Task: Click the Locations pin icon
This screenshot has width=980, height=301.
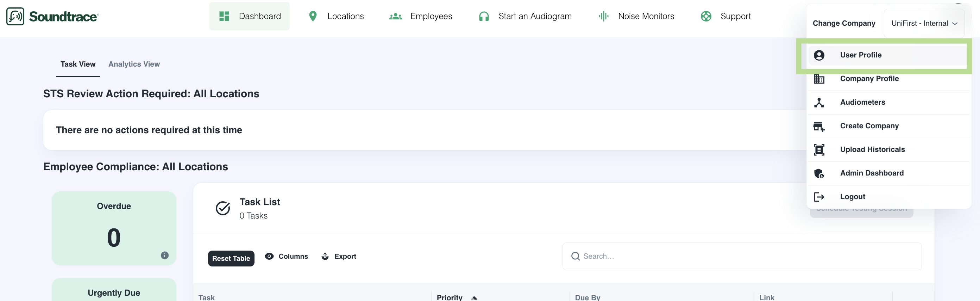Action: point(313,16)
